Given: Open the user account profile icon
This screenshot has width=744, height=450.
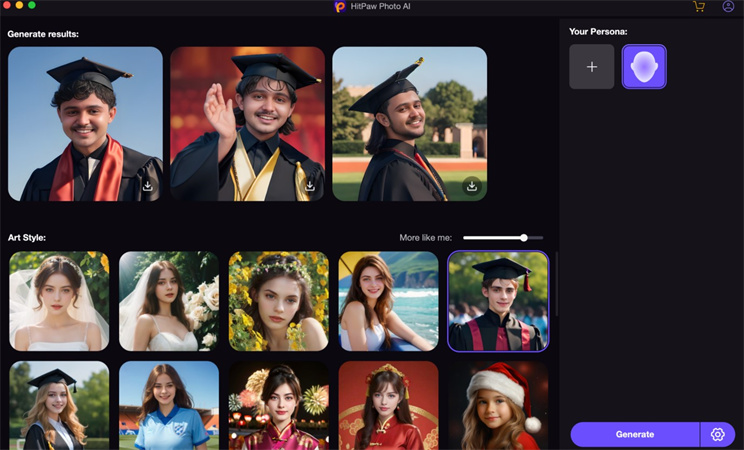Looking at the screenshot, I should (x=728, y=6).
